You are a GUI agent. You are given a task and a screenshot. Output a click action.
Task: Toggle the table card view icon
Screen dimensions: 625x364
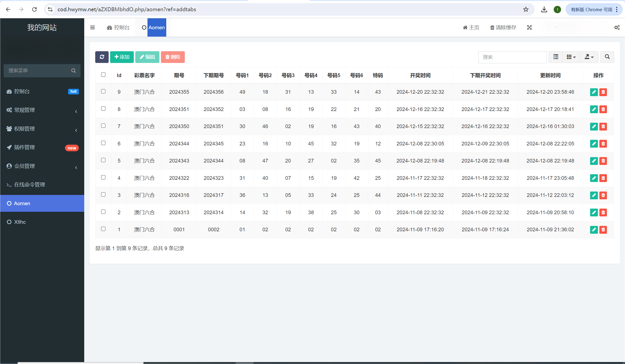click(x=556, y=57)
